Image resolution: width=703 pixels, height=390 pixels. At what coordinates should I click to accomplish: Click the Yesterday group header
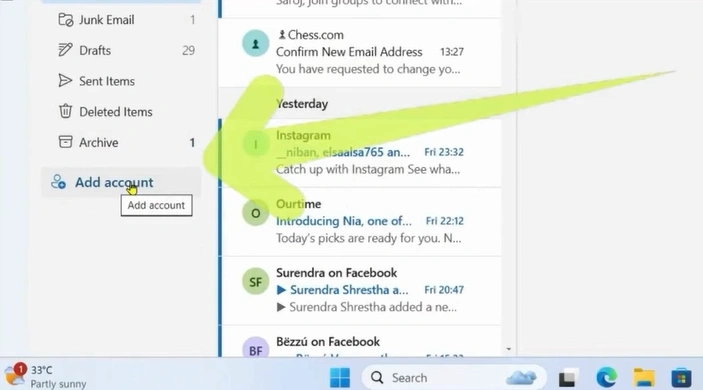pos(362,104)
